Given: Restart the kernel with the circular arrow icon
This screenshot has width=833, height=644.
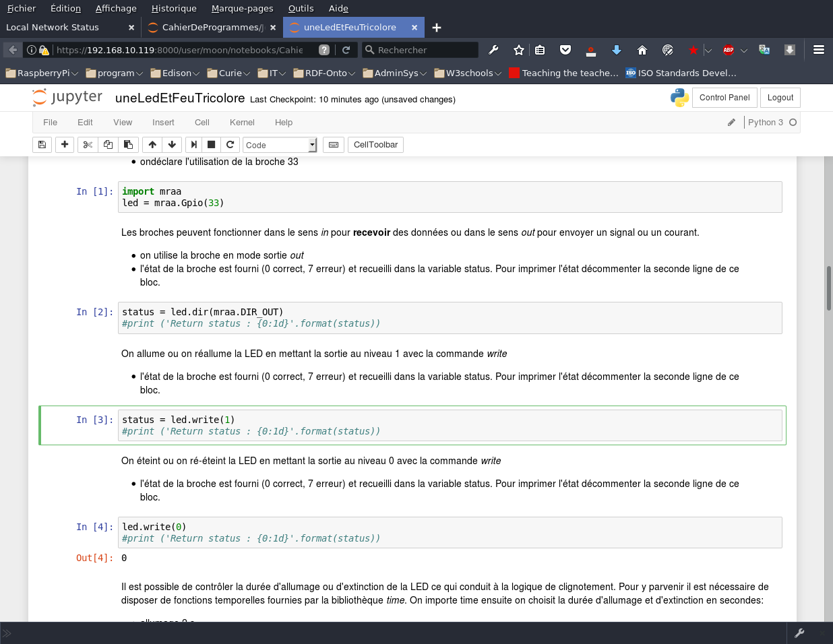Looking at the screenshot, I should (230, 145).
